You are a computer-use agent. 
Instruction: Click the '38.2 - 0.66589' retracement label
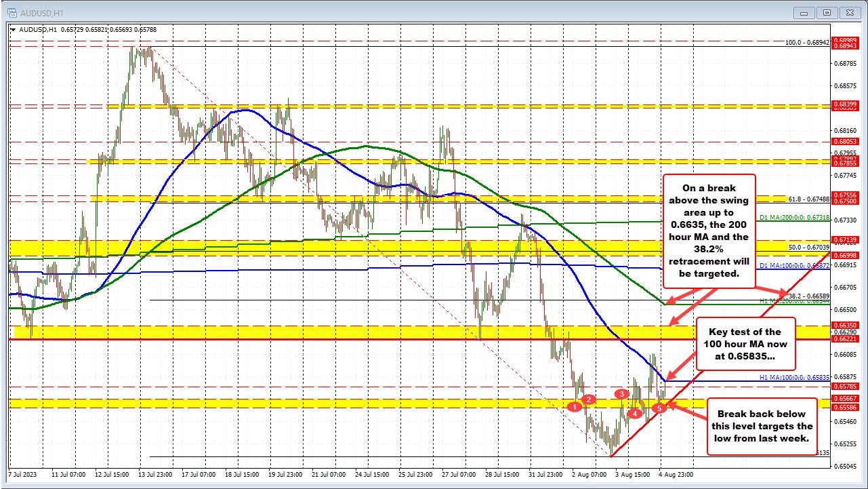[808, 295]
